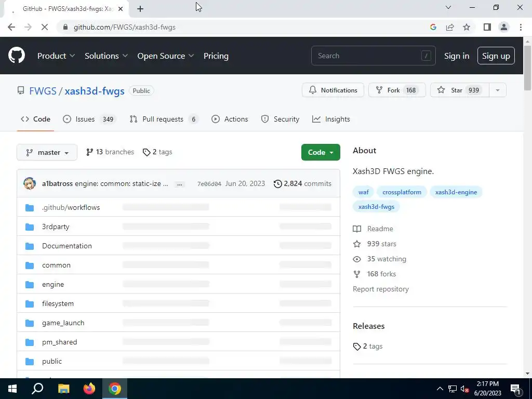Select the crossplatform topic tag
Viewport: 532px width, 399px height.
[x=402, y=192]
